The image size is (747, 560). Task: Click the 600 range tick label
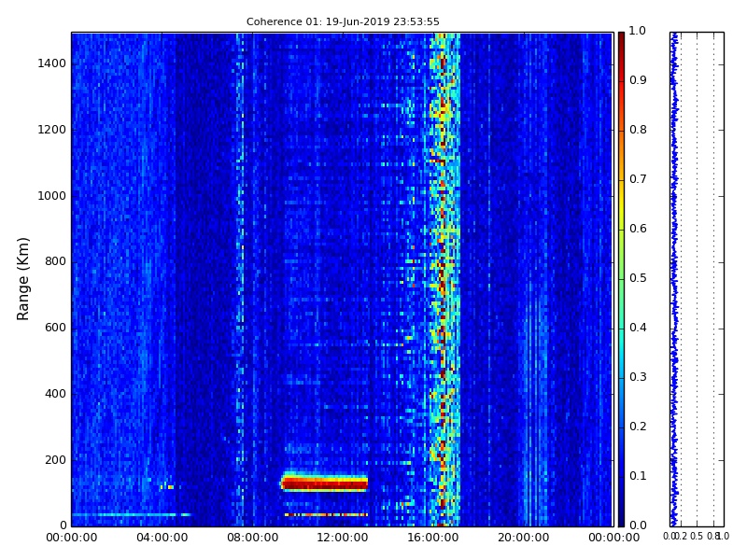55,328
